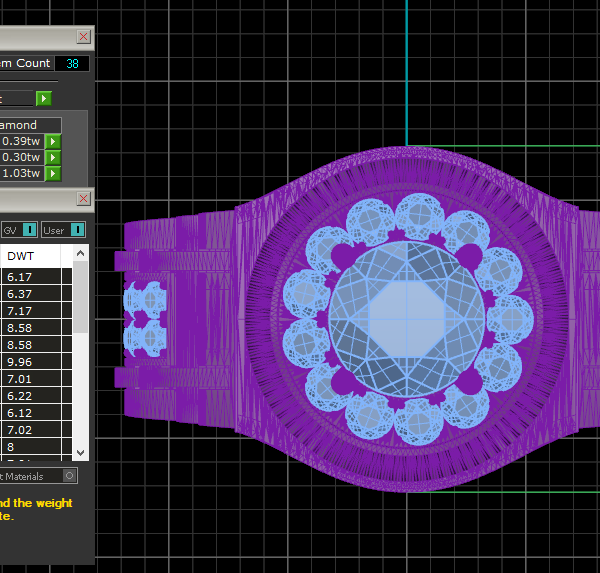Click the green arrow beside 1.03tw
The width and height of the screenshot is (600, 573).
[53, 173]
